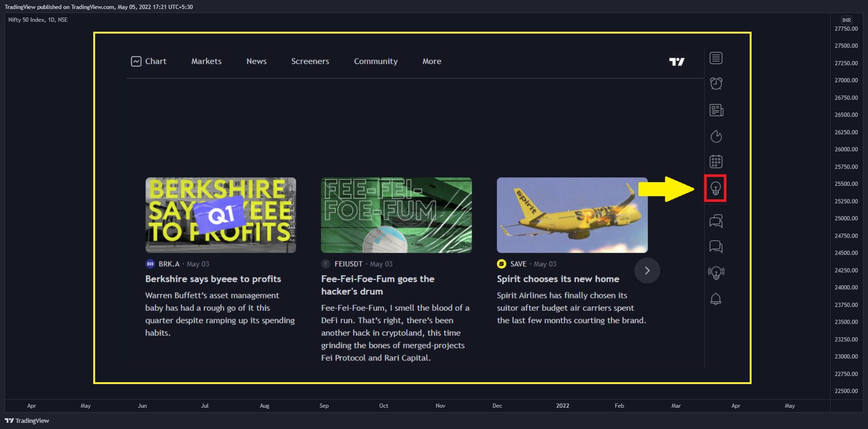This screenshot has height=429, width=868.
Task: Open the Watchlist panel icon
Action: pyautogui.click(x=716, y=58)
